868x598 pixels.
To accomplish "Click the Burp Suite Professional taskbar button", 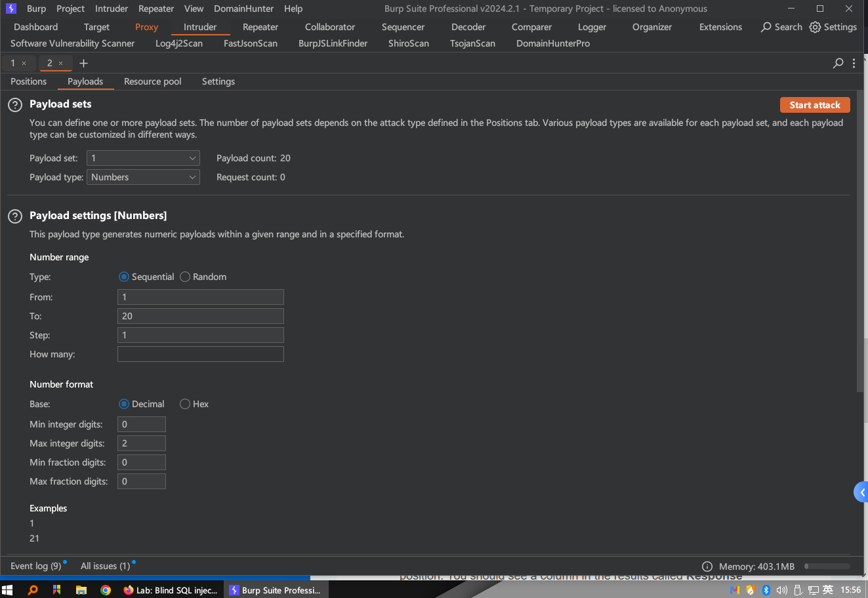I will point(276,590).
